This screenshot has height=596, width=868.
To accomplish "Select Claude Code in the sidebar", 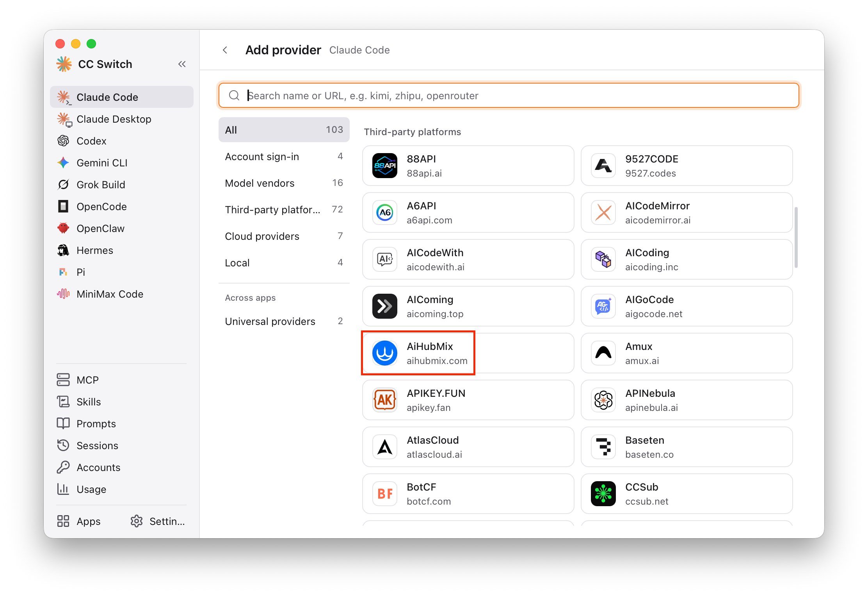I will pos(121,97).
